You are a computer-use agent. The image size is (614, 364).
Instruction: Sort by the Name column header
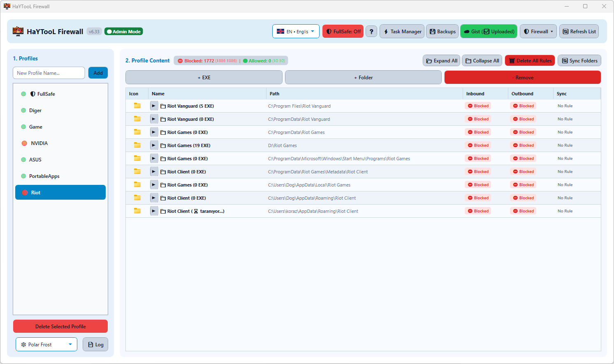pyautogui.click(x=207, y=94)
